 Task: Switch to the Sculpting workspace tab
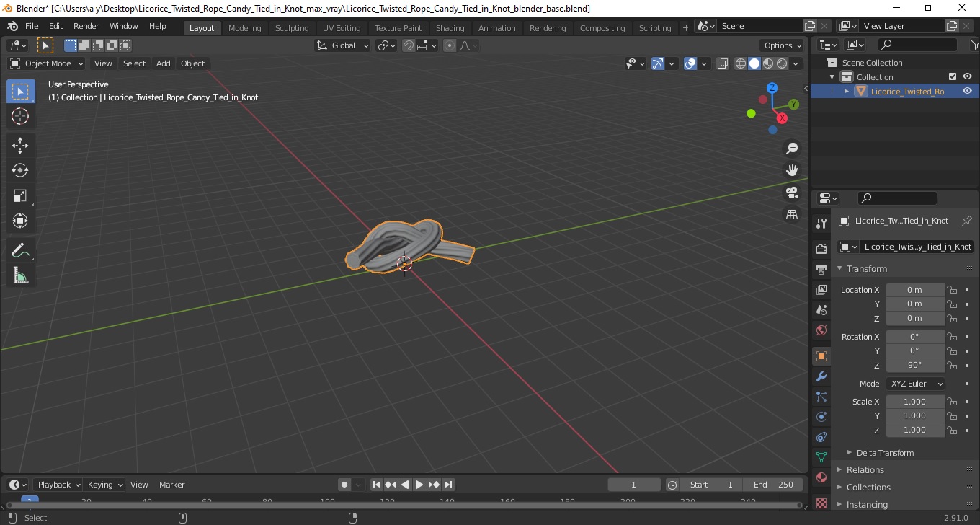(x=292, y=27)
